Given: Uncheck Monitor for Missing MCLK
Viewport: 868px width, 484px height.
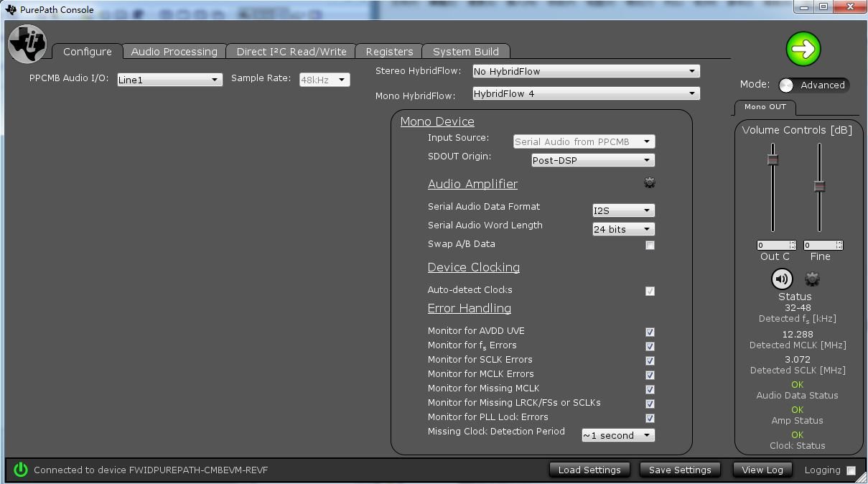Looking at the screenshot, I should tap(650, 389).
